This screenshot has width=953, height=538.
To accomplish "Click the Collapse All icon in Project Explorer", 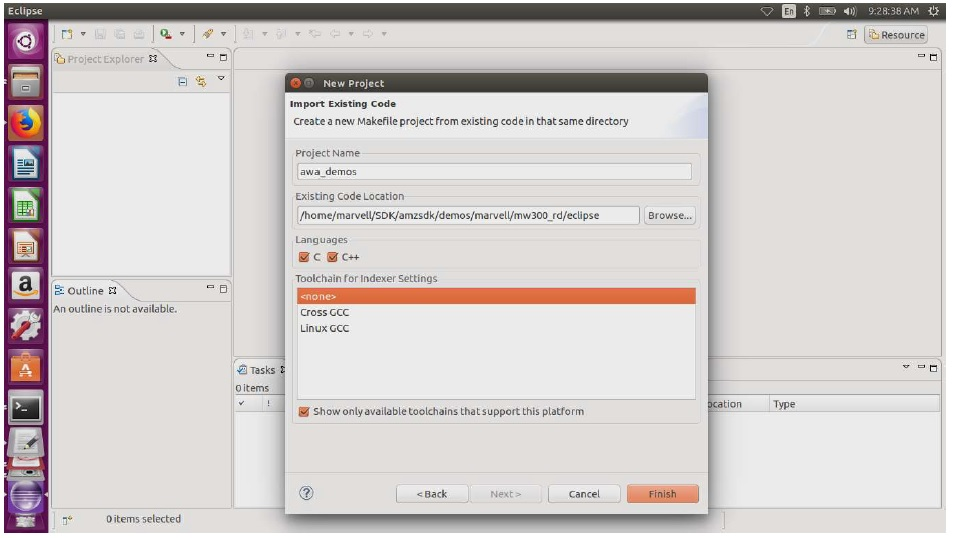I will [182, 81].
